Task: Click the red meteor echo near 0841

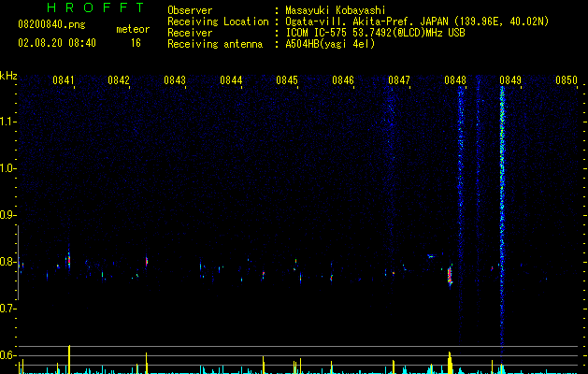Action: 69,260
